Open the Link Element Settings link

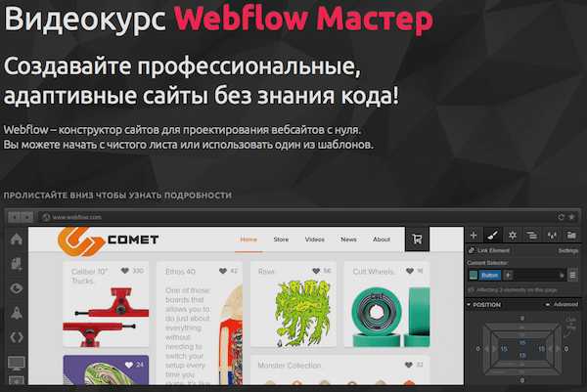(x=568, y=250)
